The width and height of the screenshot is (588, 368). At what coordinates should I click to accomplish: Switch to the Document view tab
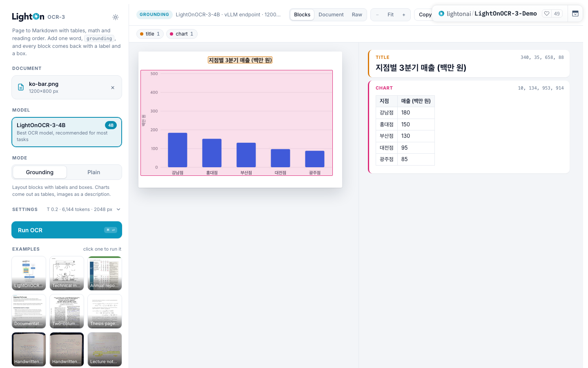click(x=331, y=15)
